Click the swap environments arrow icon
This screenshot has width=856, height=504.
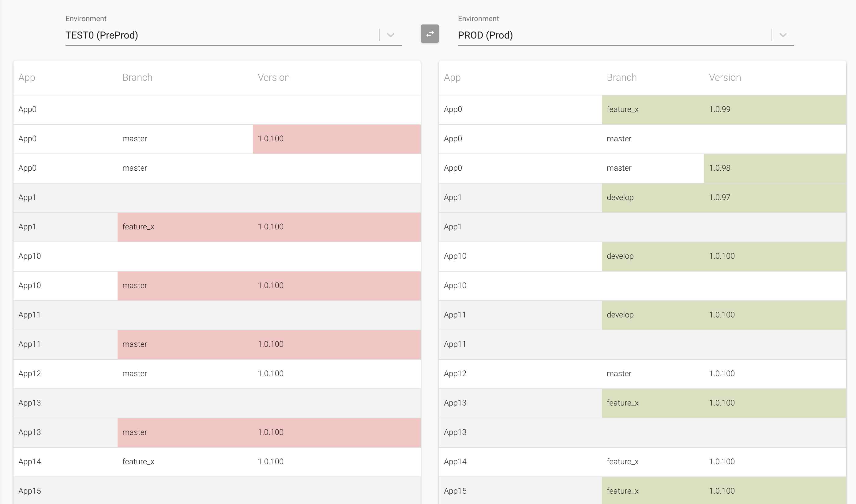[x=429, y=34]
